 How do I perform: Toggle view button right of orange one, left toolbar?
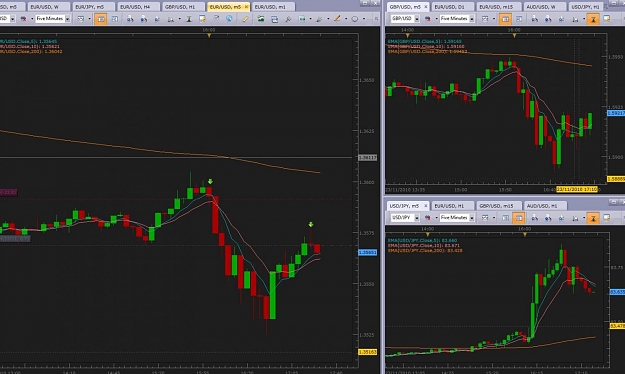point(114,19)
